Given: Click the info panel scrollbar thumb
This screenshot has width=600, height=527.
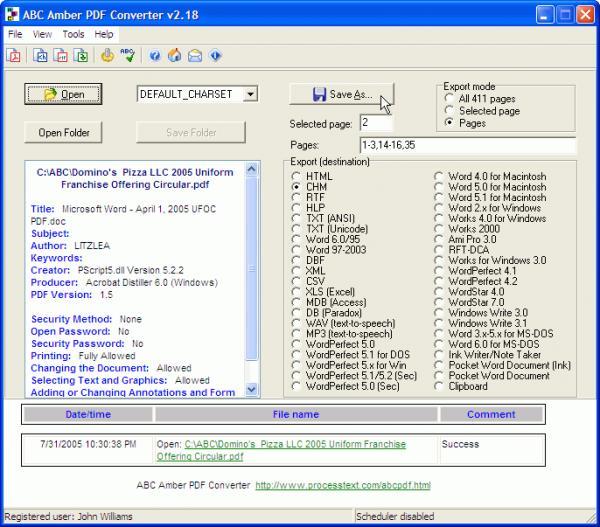Looking at the screenshot, I should click(251, 268).
